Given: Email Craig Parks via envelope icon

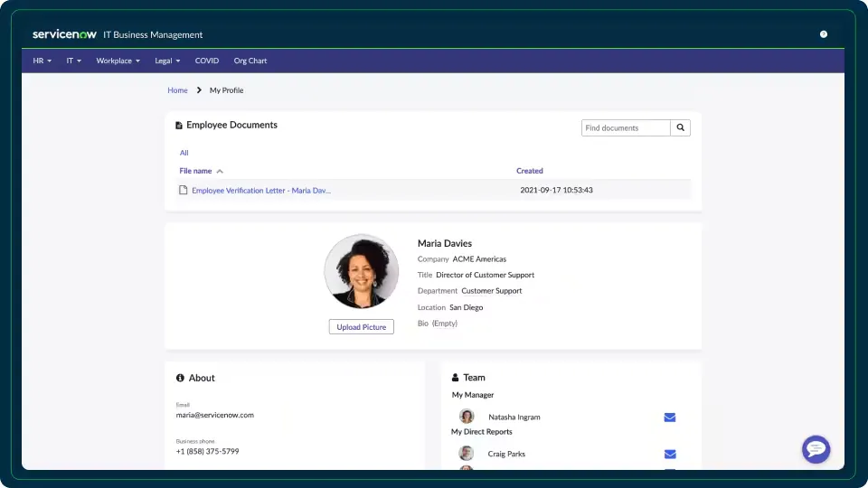Looking at the screenshot, I should [x=670, y=454].
